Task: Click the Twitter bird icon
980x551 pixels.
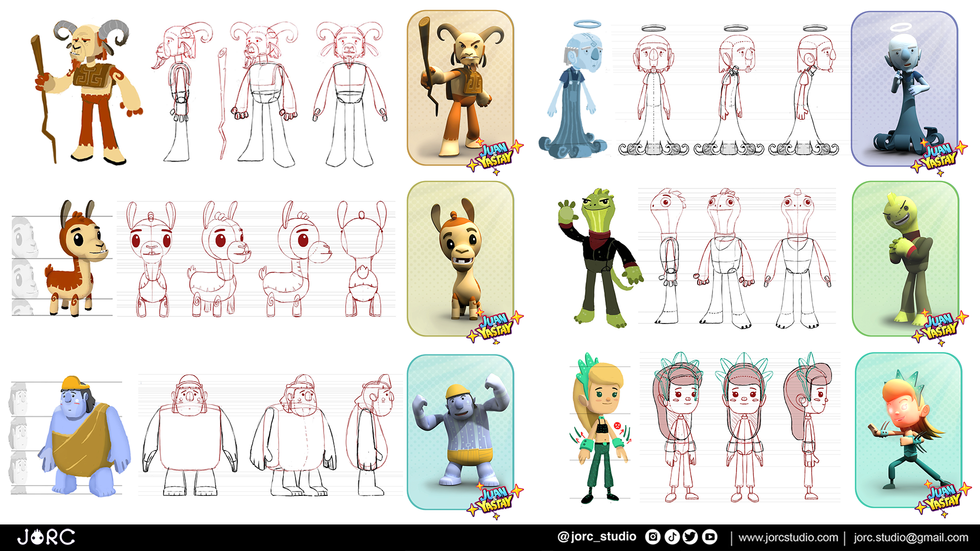Action: [690, 537]
